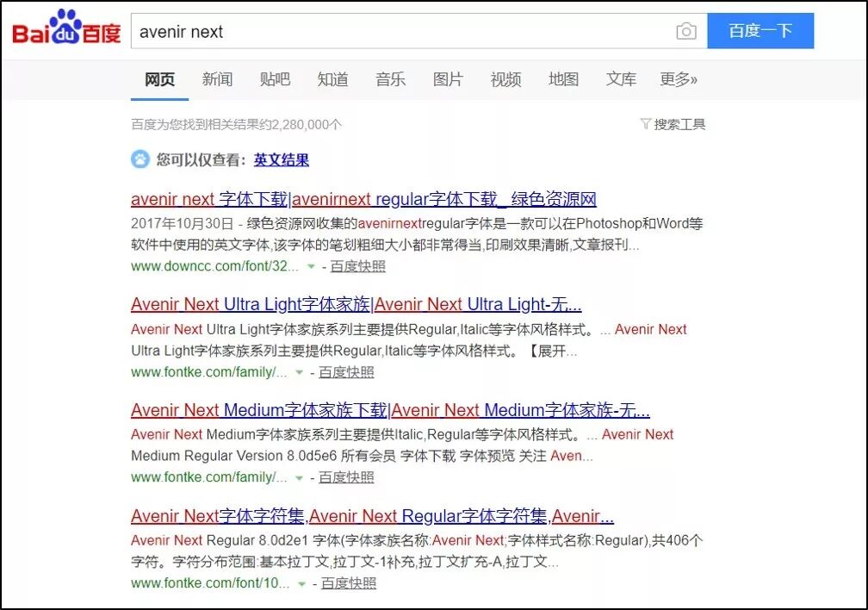
Task: Open the Avenir Next Medium字体家族下载 result
Action: coord(390,410)
